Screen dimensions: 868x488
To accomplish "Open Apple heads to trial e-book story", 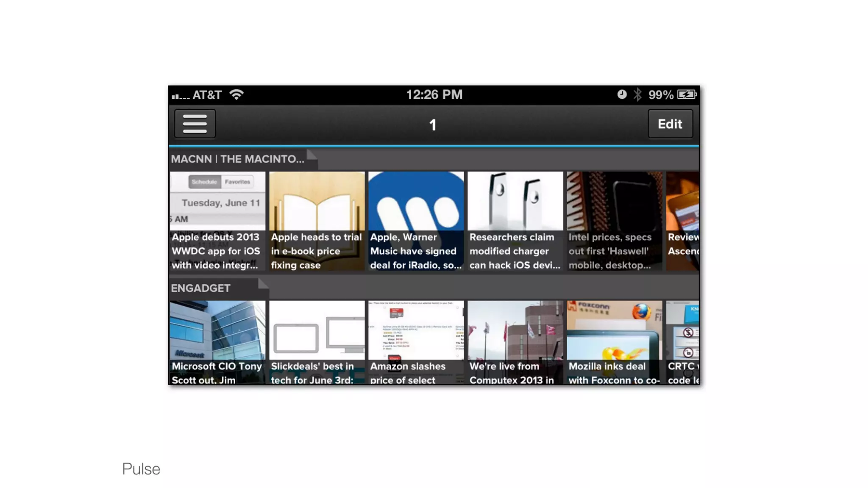I will pos(317,221).
